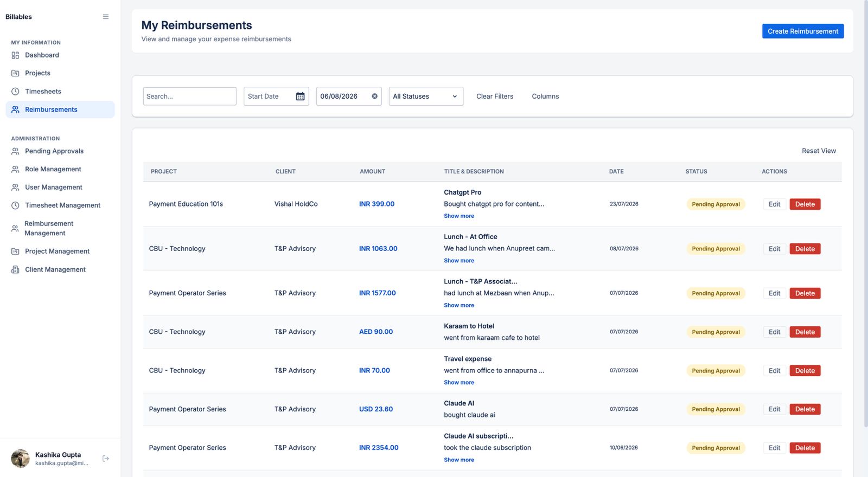Click the Role Management icon
This screenshot has height=477, width=868.
click(x=15, y=169)
